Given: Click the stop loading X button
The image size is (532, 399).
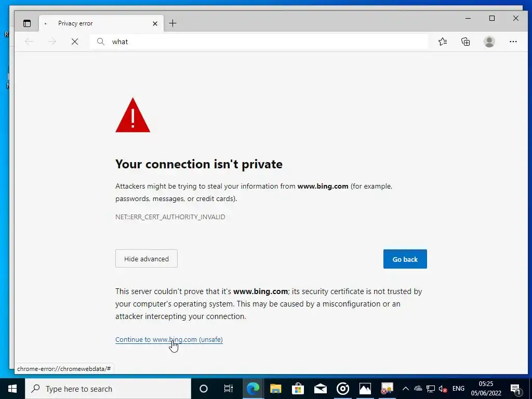Looking at the screenshot, I should coord(75,42).
